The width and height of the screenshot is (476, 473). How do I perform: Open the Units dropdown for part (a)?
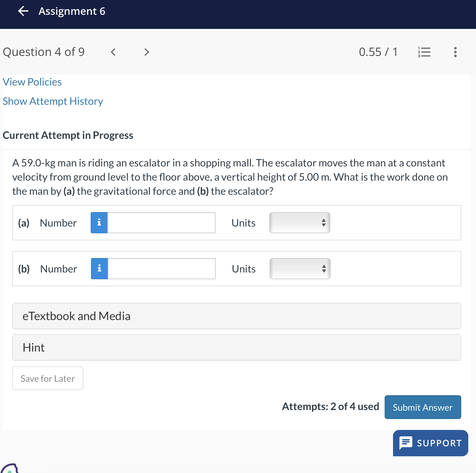pyautogui.click(x=299, y=222)
